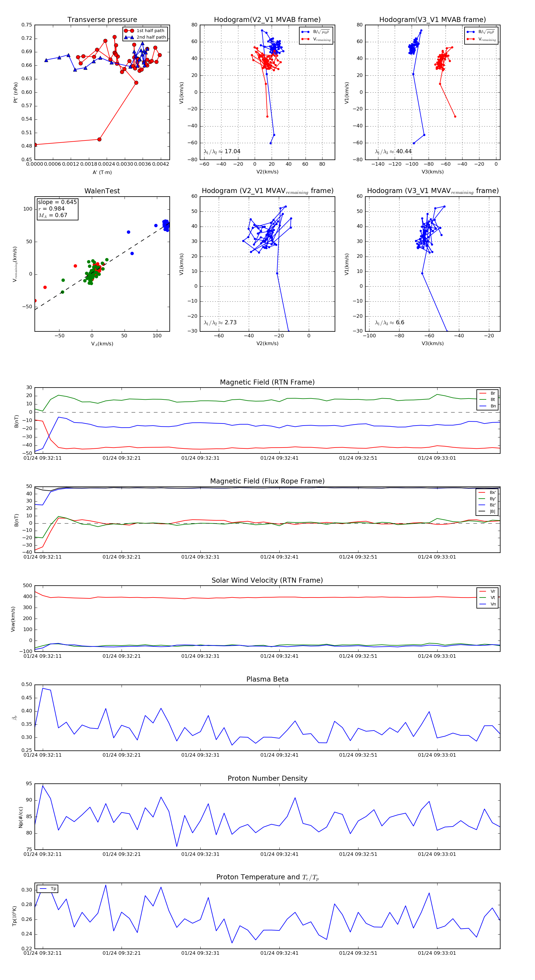535x980 pixels.
Task: Click the "Pt' (nPa)" y-axis label
Action: point(16,92)
